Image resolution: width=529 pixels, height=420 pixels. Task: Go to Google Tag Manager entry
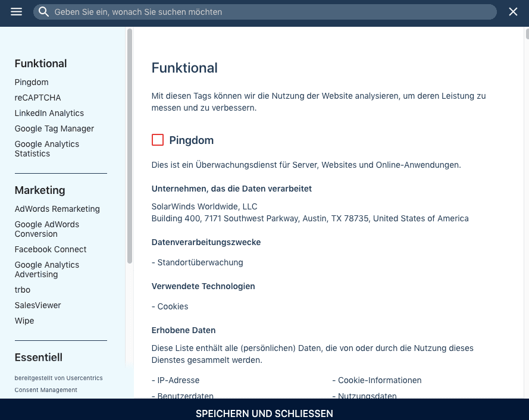[x=54, y=128]
